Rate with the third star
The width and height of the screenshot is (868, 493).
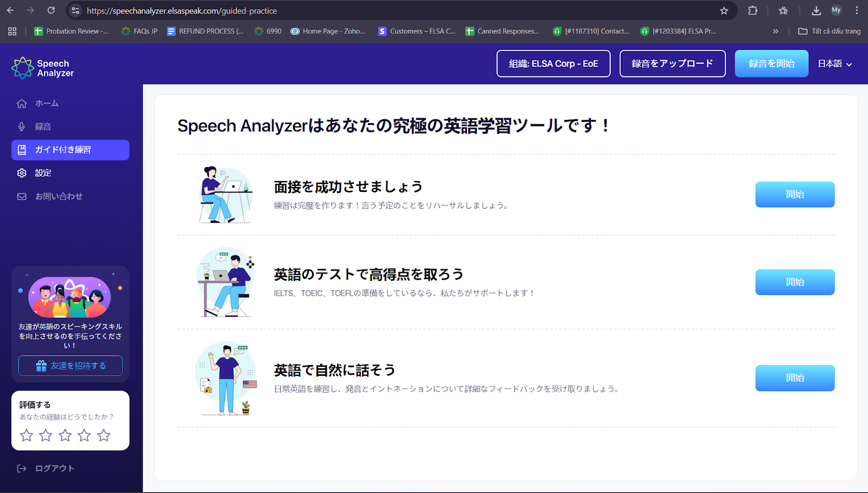(x=65, y=435)
